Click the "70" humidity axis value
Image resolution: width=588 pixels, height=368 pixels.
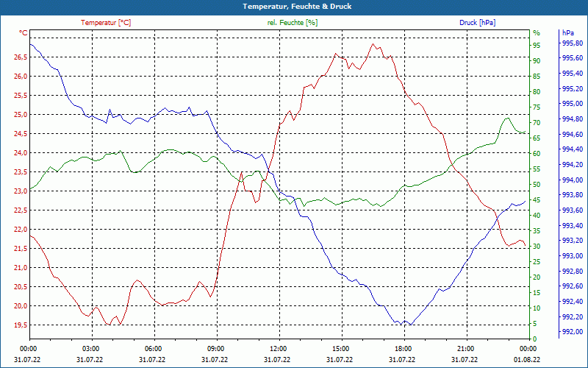537,123
